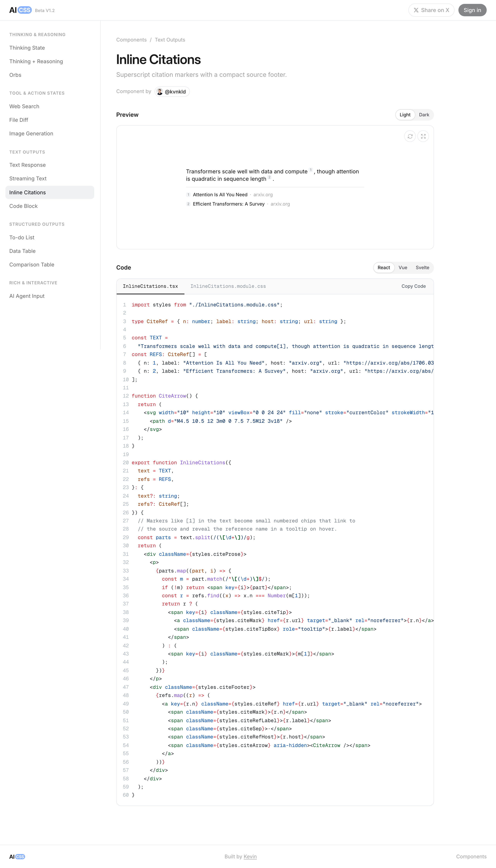The height and width of the screenshot is (868, 496).
Task: Select Inline Citations in sidebar
Action: tap(50, 192)
